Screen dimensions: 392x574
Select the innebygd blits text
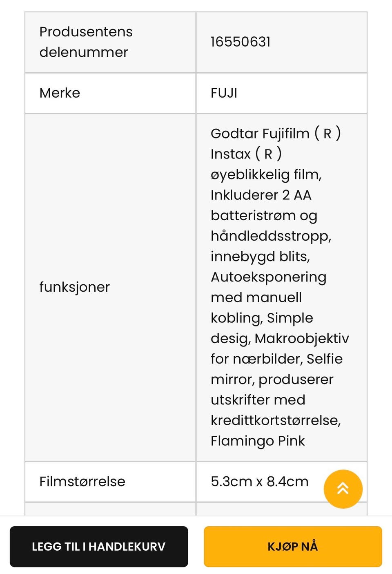pos(260,257)
